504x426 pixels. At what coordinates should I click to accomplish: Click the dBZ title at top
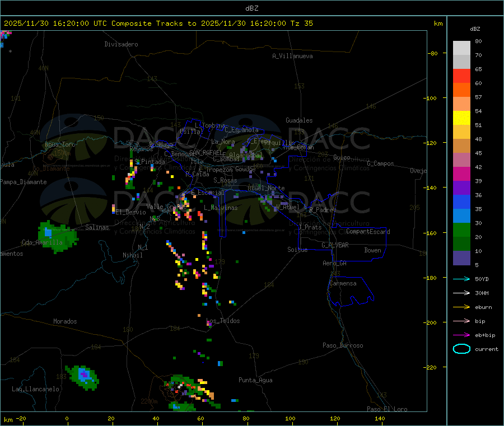click(251, 8)
